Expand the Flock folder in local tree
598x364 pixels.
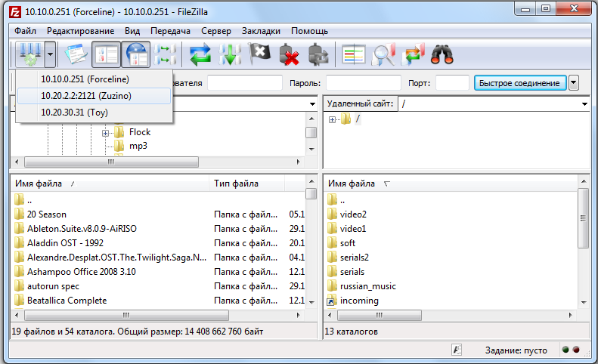point(105,133)
